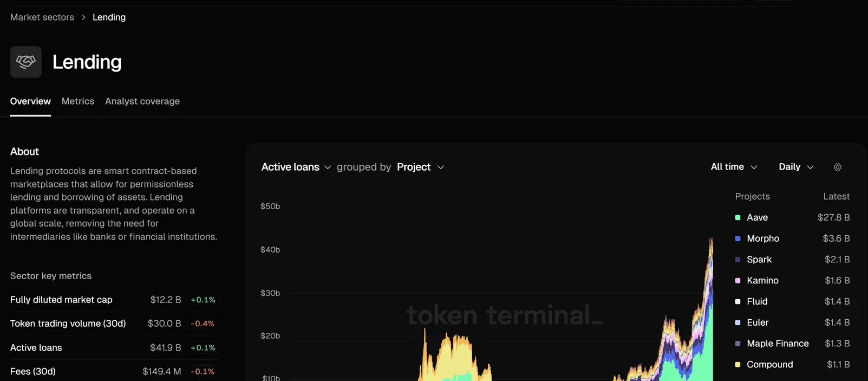Select the Token trading volume (30d) row
Viewport: 868px width, 381px height.
coord(114,324)
